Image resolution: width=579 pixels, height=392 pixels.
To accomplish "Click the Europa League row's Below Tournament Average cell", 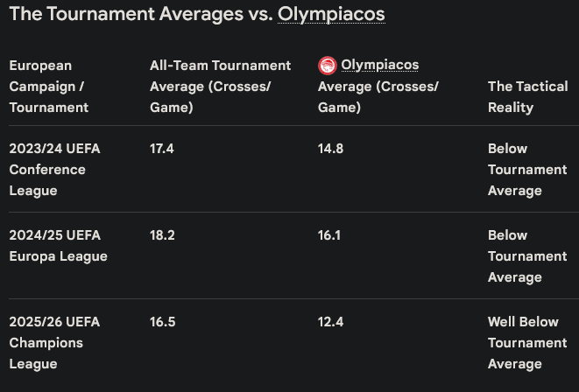I will [x=527, y=255].
